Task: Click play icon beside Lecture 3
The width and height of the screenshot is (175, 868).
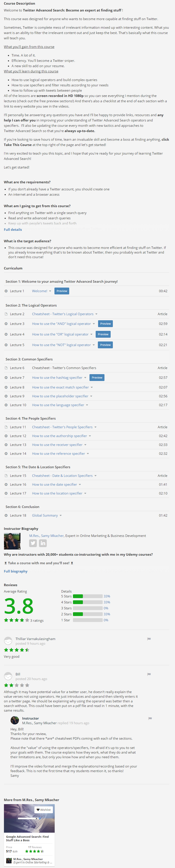Action: coord(6,324)
